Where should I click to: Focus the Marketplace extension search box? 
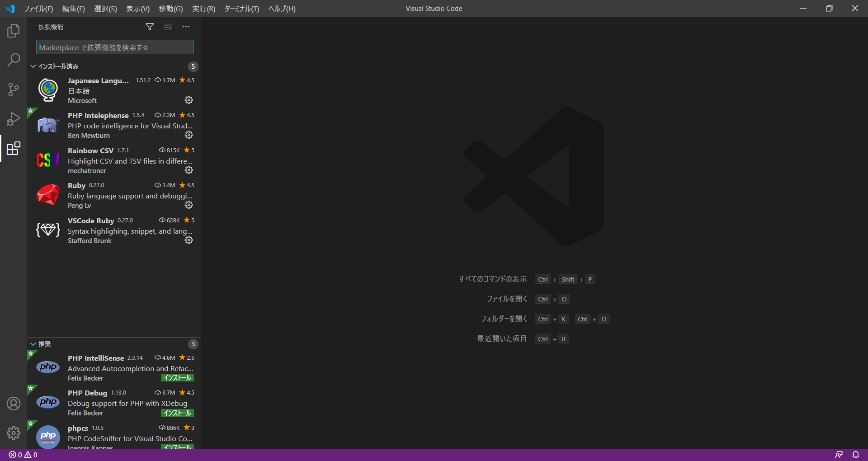115,47
